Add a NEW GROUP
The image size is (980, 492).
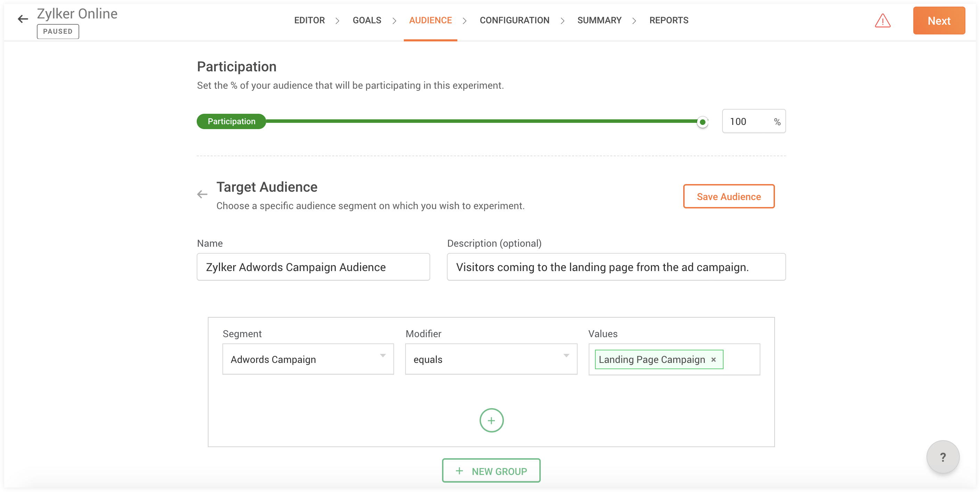click(491, 471)
